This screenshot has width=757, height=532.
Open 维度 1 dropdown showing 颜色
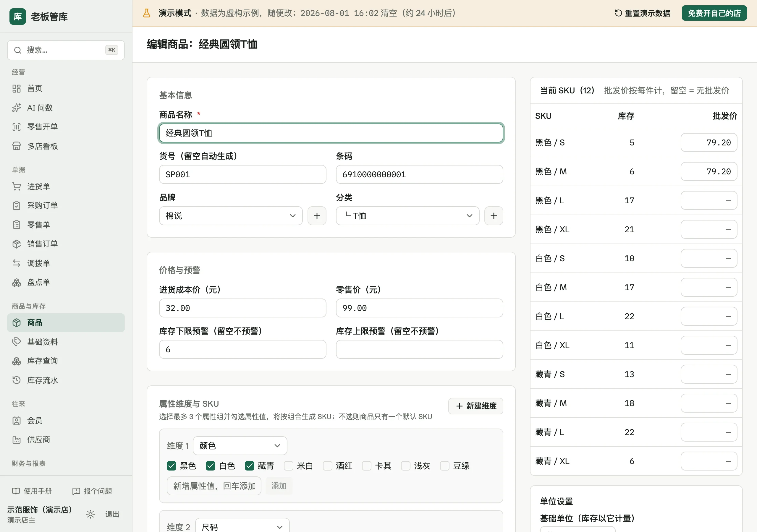coord(240,446)
